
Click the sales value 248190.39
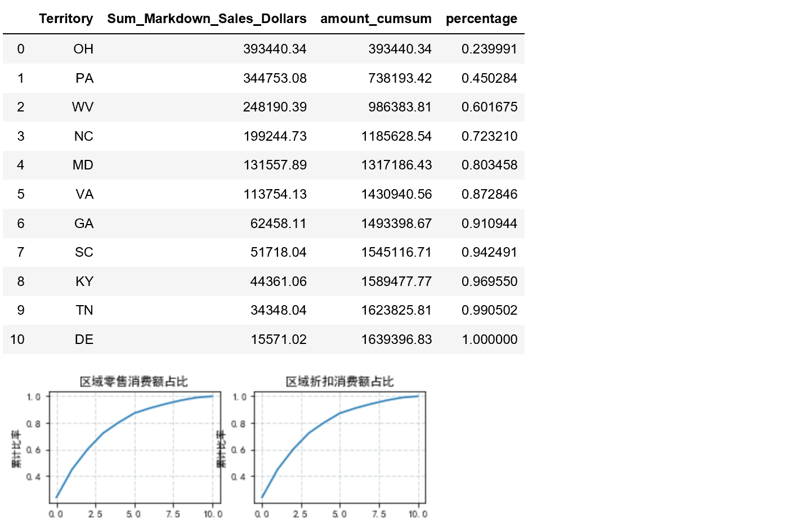pos(275,107)
